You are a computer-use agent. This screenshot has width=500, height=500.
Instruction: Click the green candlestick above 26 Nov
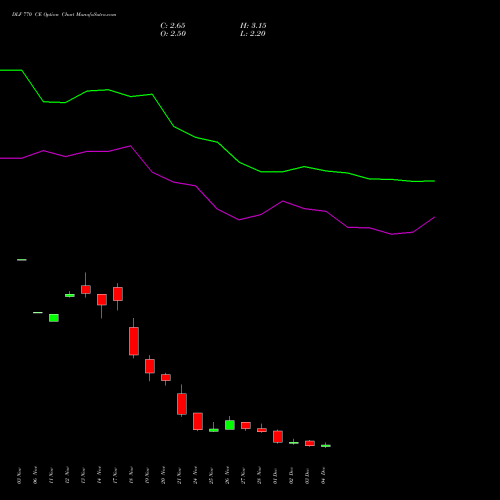(x=230, y=425)
